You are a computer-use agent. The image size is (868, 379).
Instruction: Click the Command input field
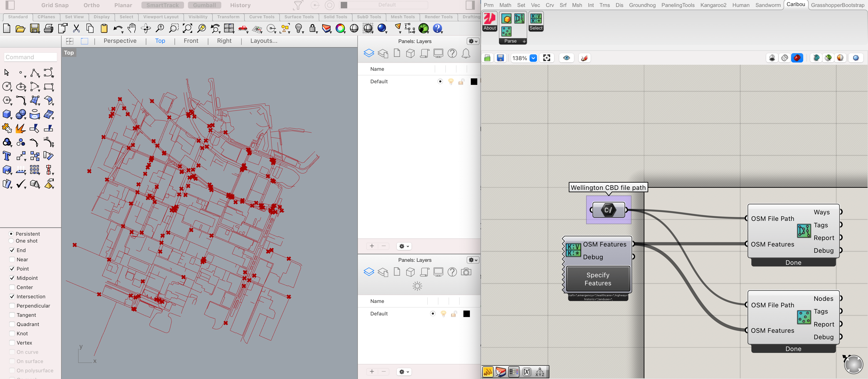click(x=30, y=57)
